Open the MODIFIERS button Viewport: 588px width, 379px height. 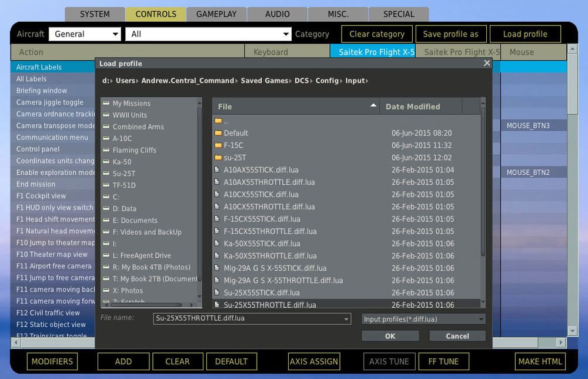point(52,361)
